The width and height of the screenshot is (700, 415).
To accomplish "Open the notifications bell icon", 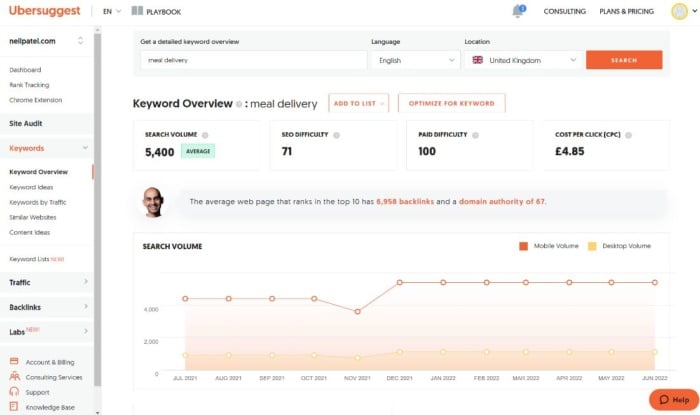I will [518, 11].
